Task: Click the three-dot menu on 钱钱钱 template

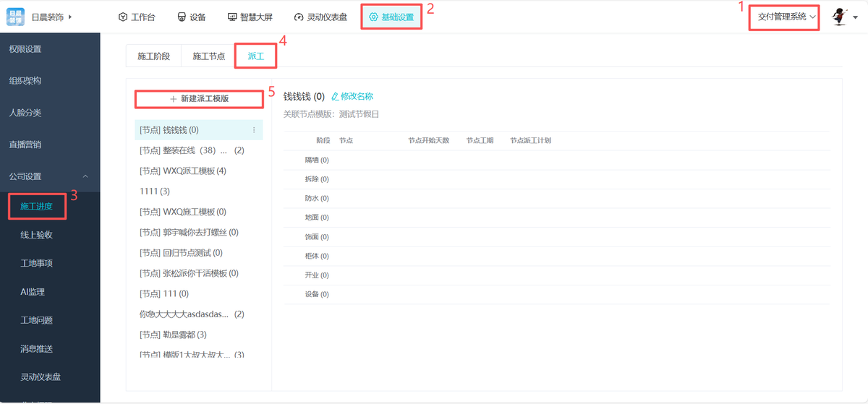Action: [x=254, y=130]
